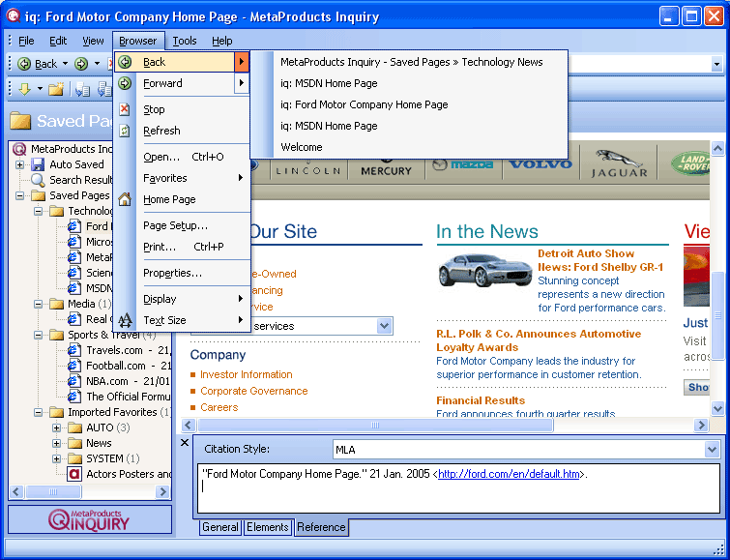730x560 pixels.
Task: Choose Page Setup... menu entry
Action: pos(182,226)
